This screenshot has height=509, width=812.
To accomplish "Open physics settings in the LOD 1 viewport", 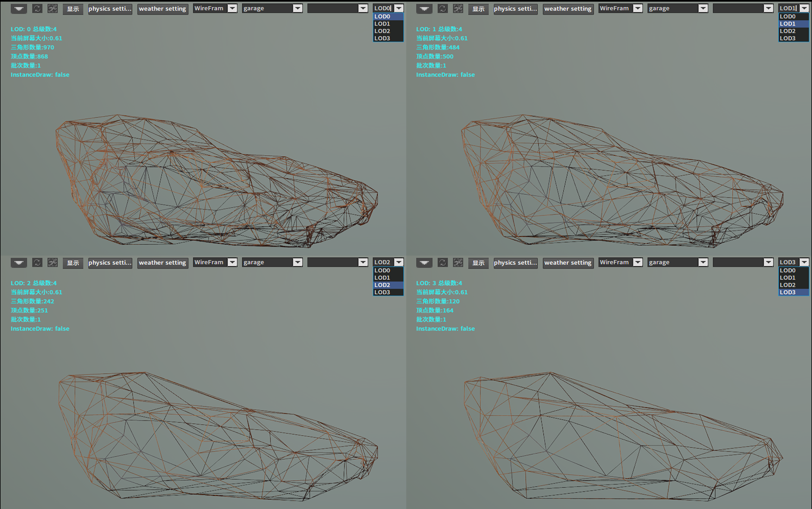I will tap(515, 9).
